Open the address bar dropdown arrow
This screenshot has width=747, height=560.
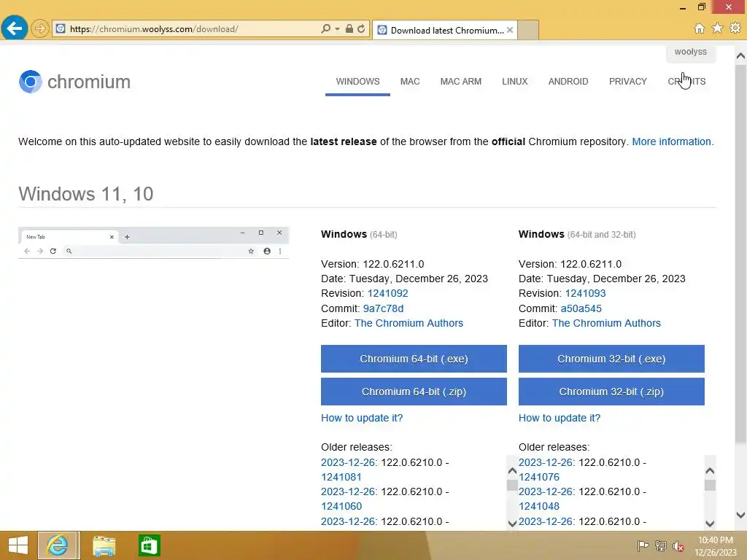337,28
